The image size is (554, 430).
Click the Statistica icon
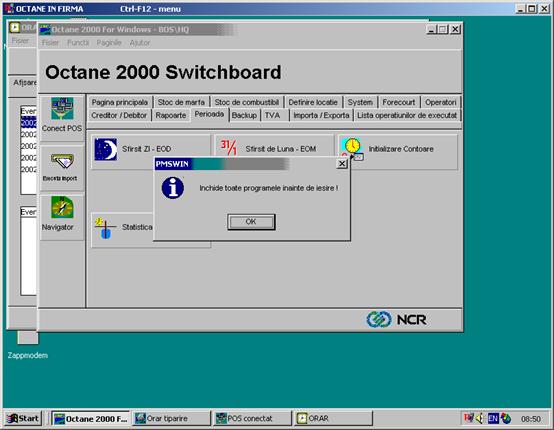pyautogui.click(x=105, y=228)
